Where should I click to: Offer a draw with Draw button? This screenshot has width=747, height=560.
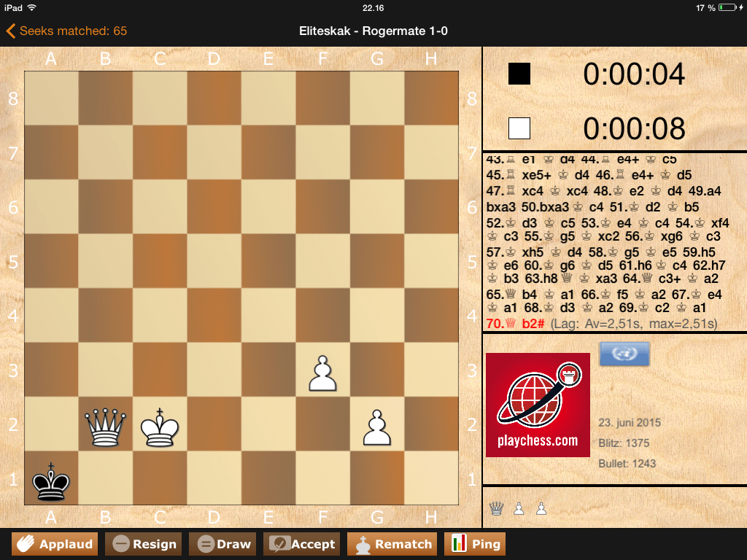pos(223,544)
